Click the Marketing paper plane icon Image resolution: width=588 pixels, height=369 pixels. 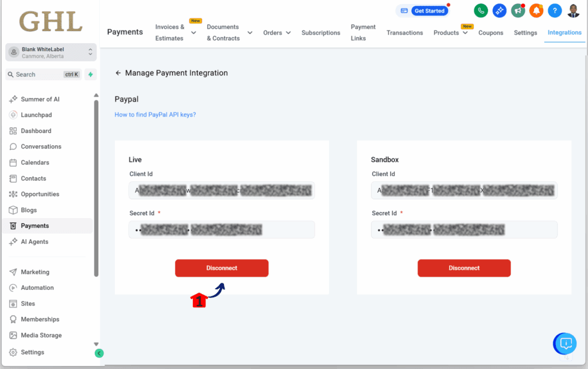pyautogui.click(x=13, y=272)
